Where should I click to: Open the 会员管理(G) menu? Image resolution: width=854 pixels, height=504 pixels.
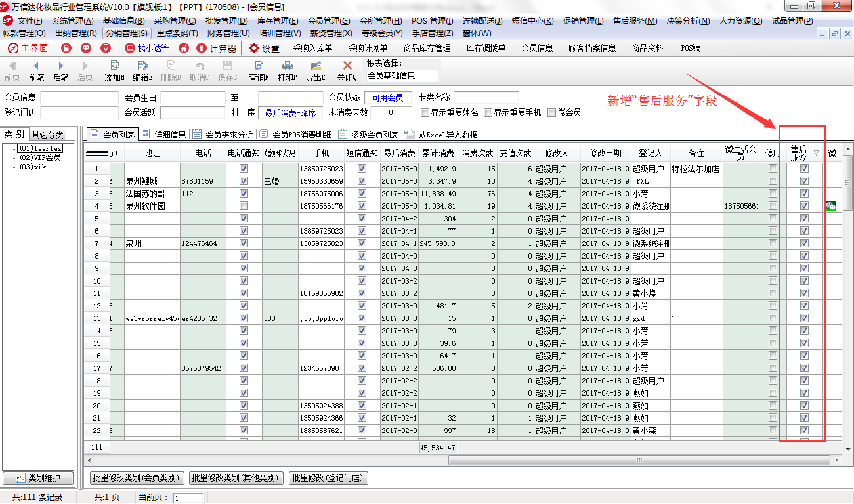pyautogui.click(x=328, y=21)
